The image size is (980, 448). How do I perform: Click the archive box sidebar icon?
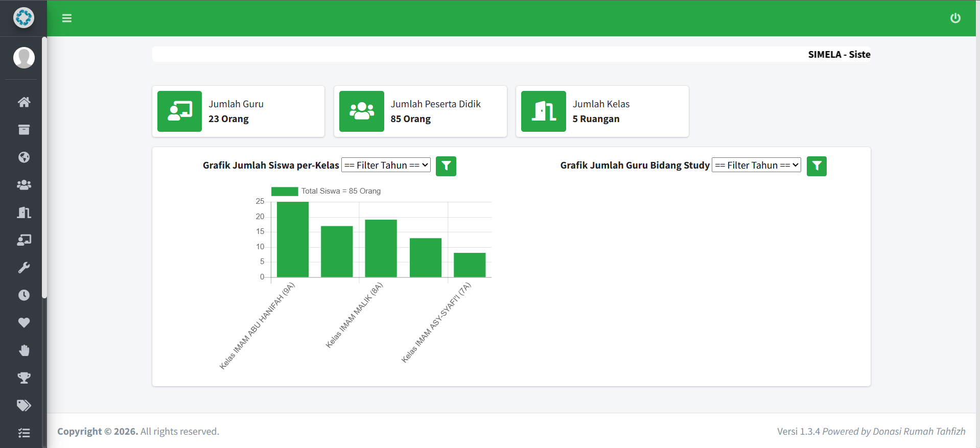click(x=24, y=130)
